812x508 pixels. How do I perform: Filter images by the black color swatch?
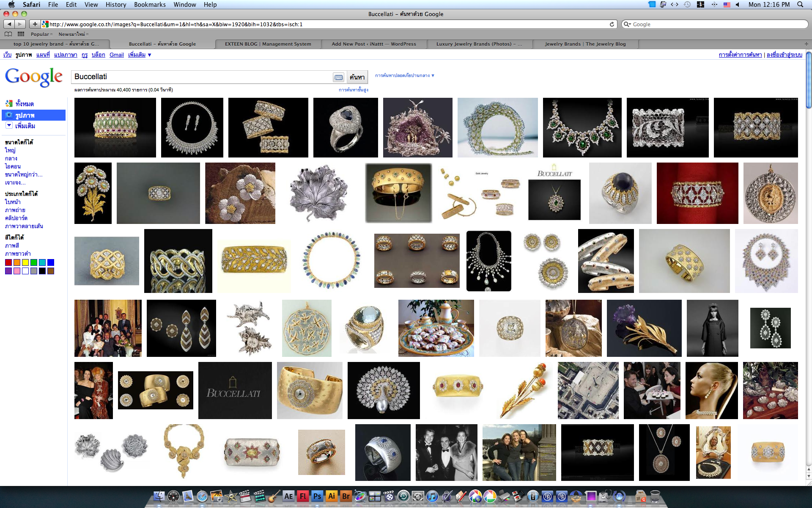(42, 271)
